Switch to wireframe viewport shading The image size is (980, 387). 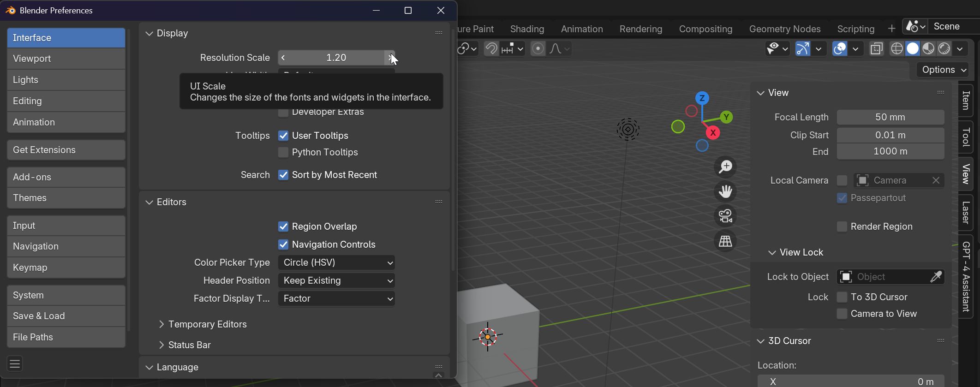896,48
